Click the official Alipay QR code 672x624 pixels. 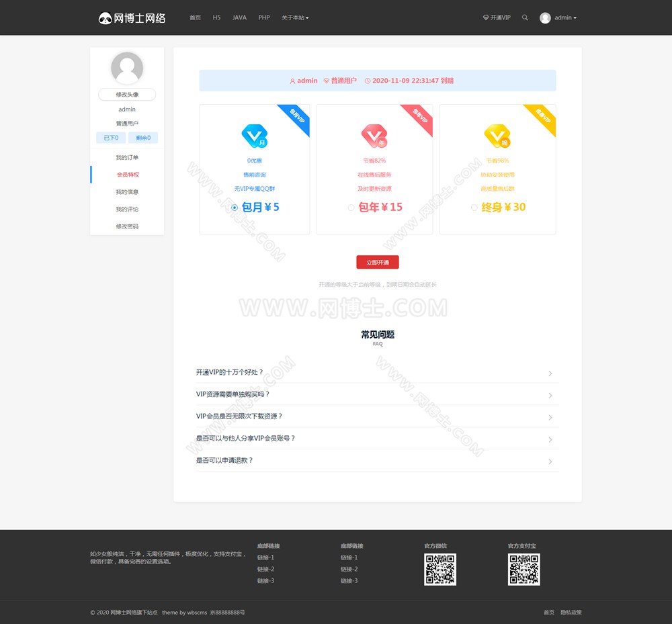pyautogui.click(x=523, y=569)
